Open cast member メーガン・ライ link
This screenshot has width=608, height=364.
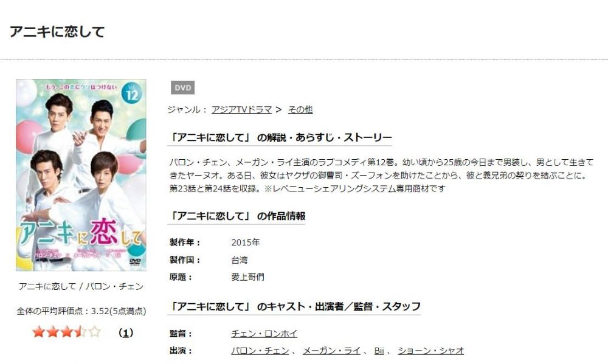tap(331, 351)
